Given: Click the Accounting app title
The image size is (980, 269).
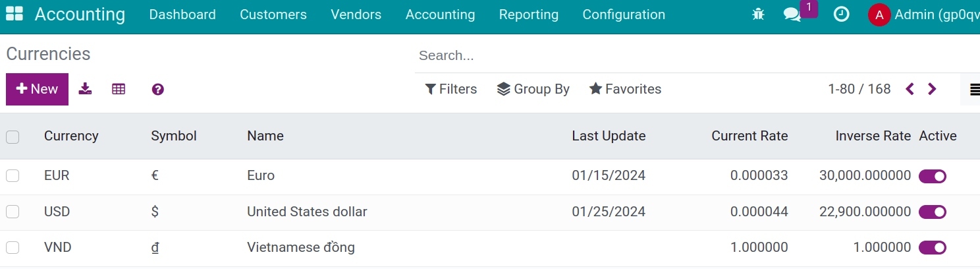Looking at the screenshot, I should point(80,15).
